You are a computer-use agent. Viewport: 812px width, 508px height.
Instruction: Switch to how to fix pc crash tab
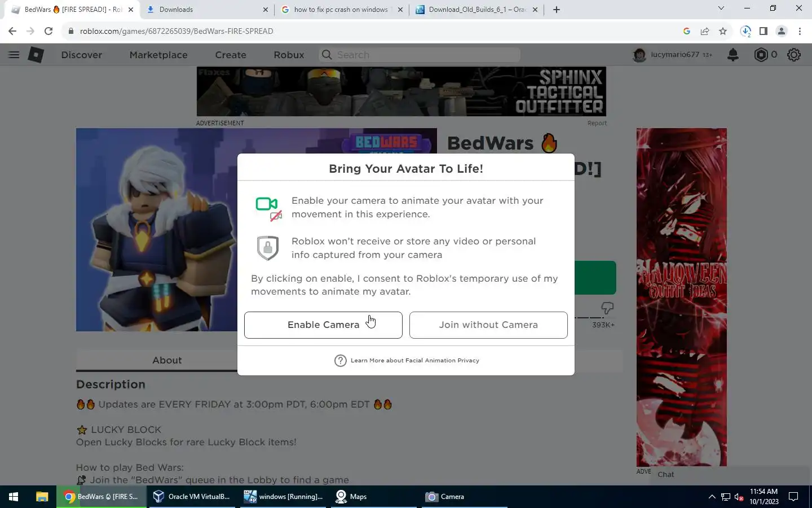(342, 10)
